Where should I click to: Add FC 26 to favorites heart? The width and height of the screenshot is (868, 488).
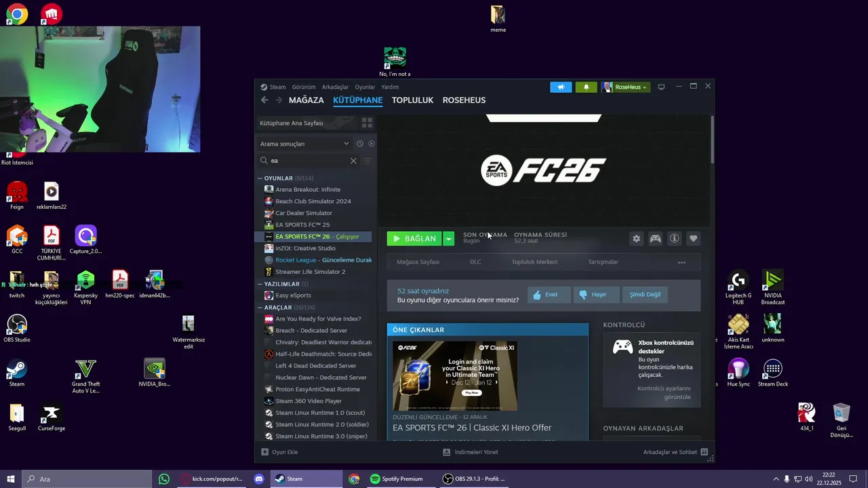pos(693,239)
